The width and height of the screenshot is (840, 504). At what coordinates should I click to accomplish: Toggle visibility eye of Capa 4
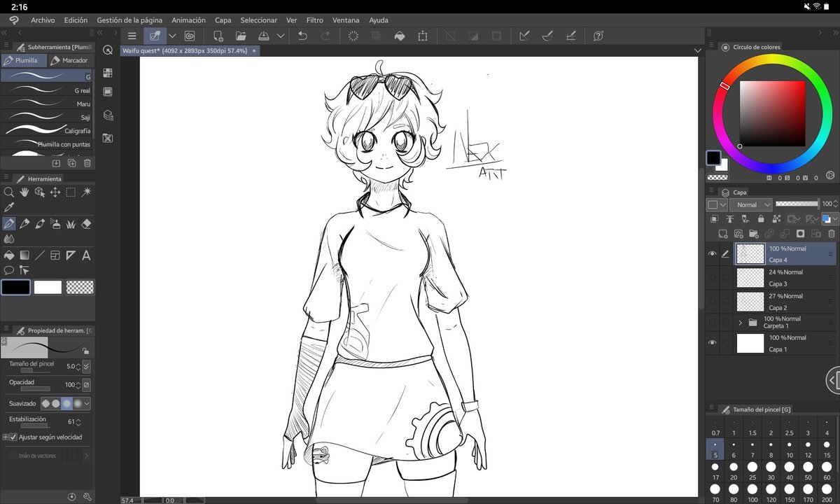[x=712, y=254]
